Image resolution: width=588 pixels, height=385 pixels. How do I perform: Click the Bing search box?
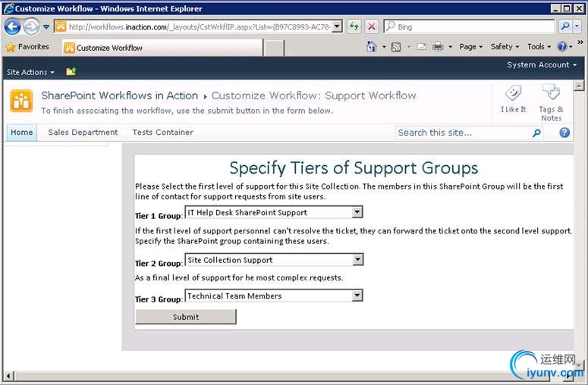click(469, 27)
